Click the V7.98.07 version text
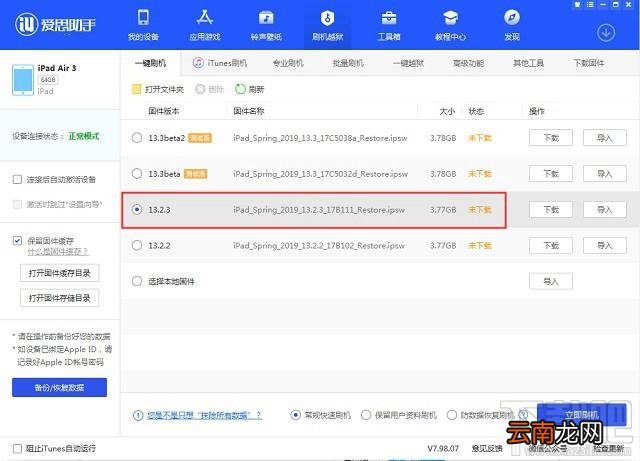Screen dimensions: 640x461 [443, 448]
